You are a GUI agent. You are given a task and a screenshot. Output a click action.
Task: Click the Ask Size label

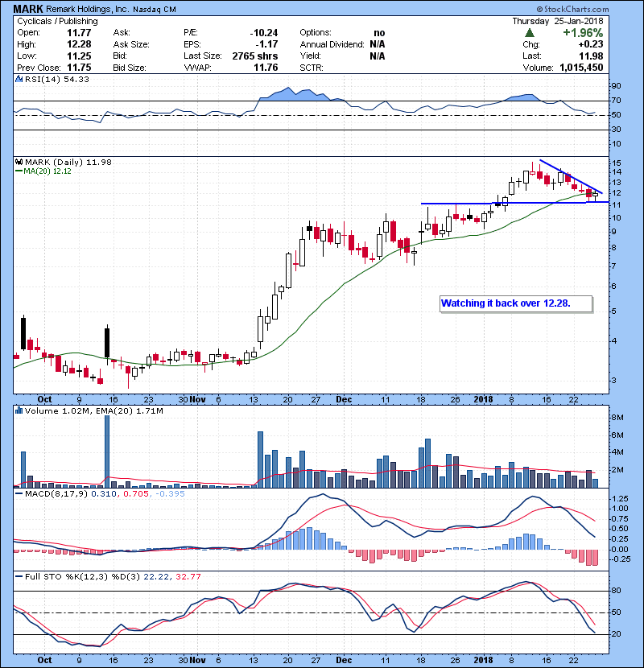click(131, 44)
